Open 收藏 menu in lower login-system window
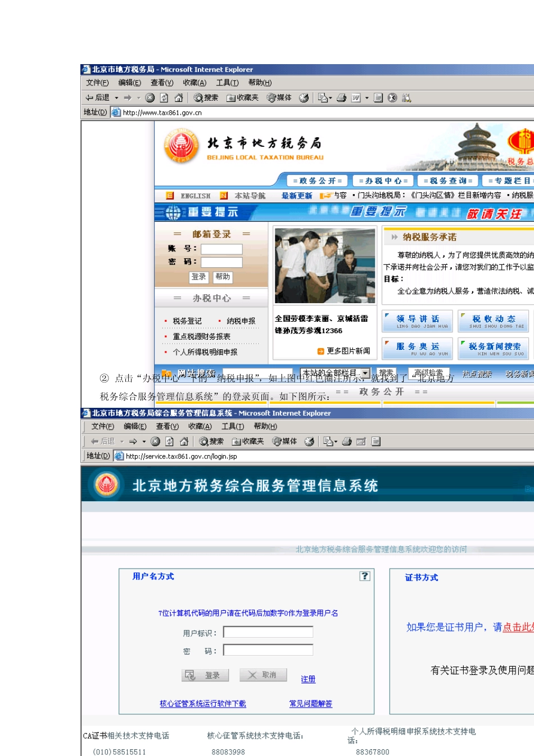 click(x=200, y=426)
